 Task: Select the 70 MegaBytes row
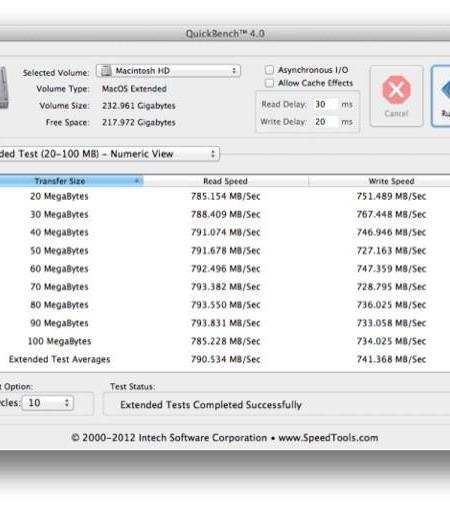(x=225, y=287)
